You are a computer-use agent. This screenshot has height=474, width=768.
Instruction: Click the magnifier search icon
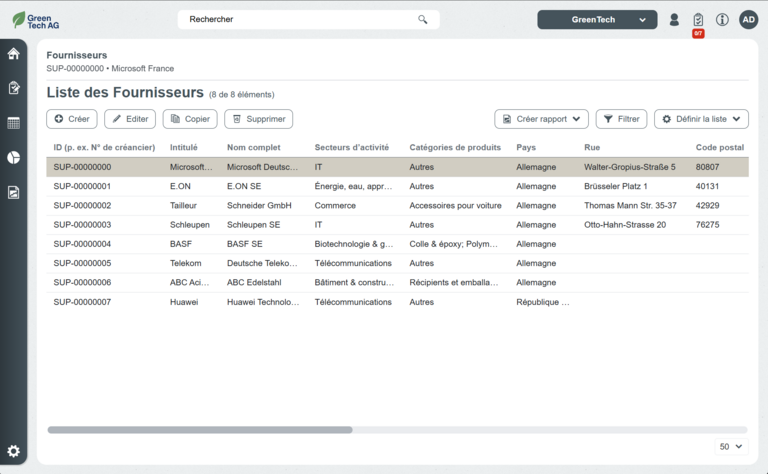(423, 19)
